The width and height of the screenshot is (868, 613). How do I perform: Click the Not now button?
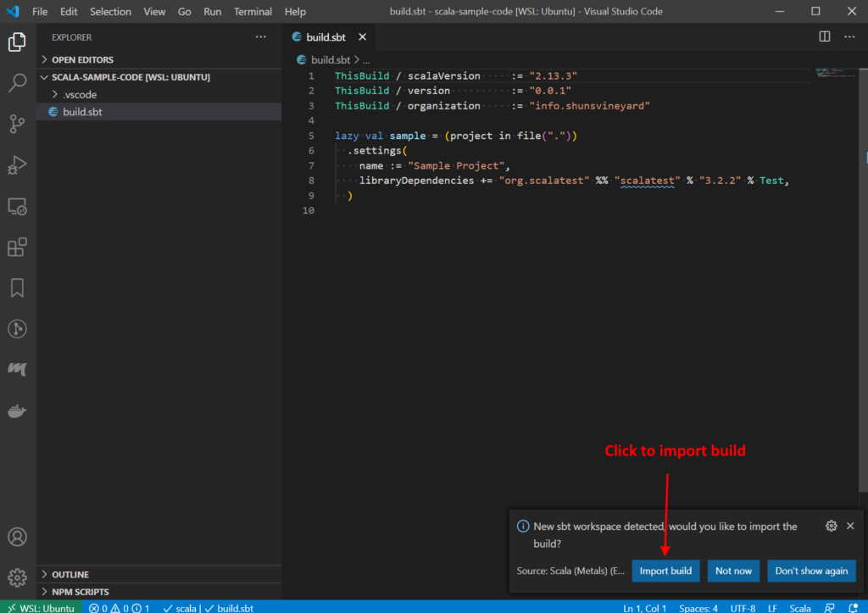[x=733, y=571]
